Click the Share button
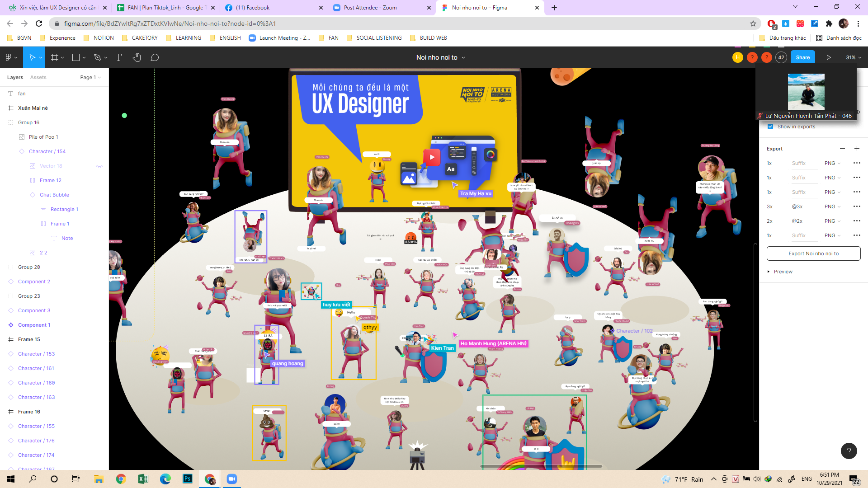868x488 pixels. 802,57
